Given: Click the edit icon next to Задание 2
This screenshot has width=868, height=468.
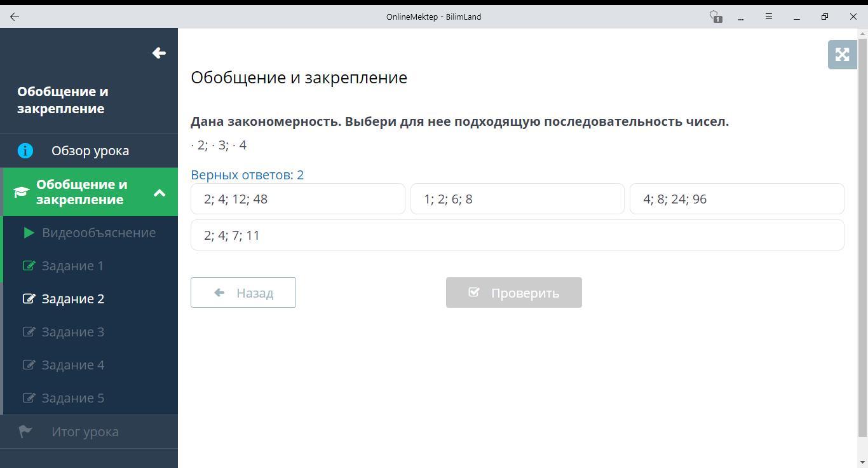Looking at the screenshot, I should tap(29, 298).
